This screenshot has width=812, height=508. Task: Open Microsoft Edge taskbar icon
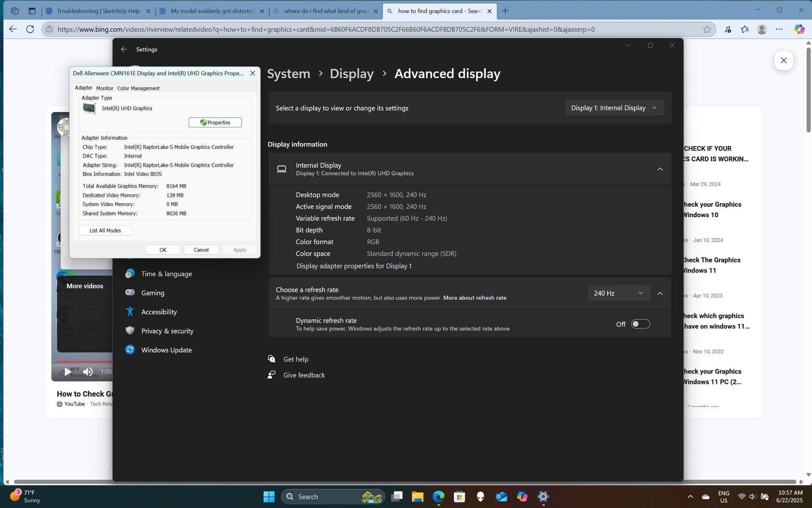point(439,497)
